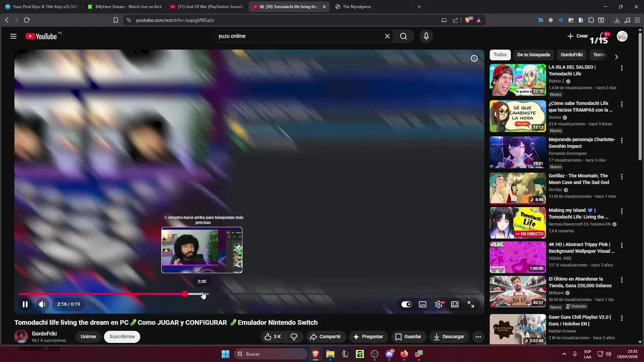This screenshot has height=362, width=644.
Task: Open more actions ellipsis below video
Action: 478,337
